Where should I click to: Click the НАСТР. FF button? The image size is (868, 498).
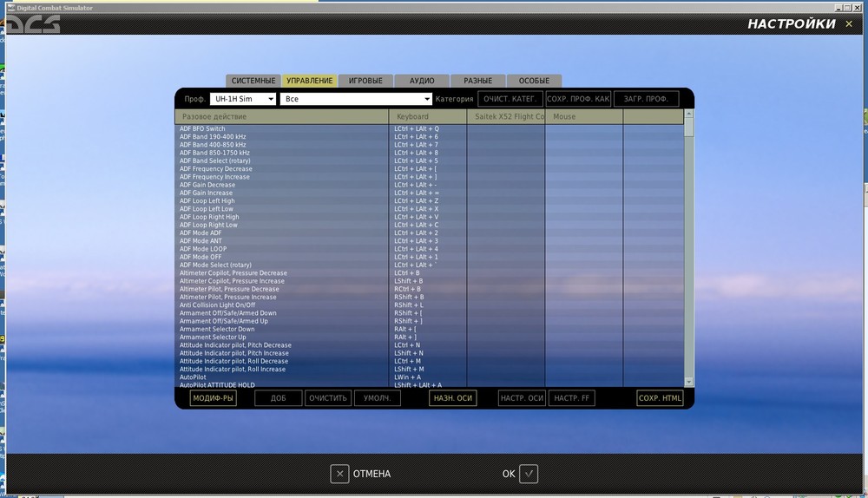(572, 398)
